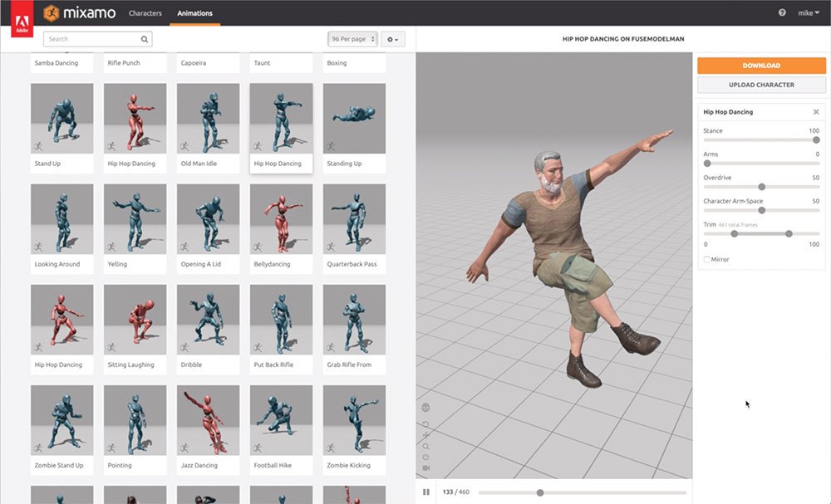Image resolution: width=831 pixels, height=504 pixels.
Task: Click runner icon on Jazz Dancing thumbnail
Action: coord(184,448)
